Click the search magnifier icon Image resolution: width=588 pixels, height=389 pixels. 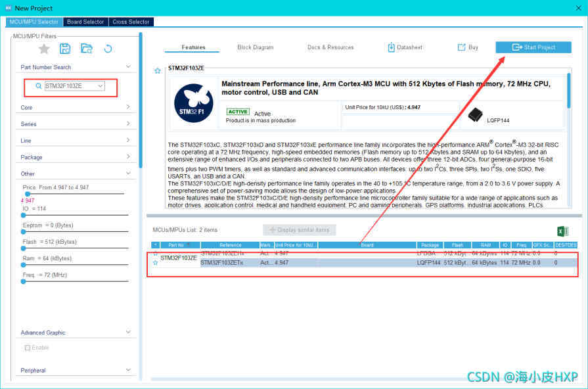[38, 86]
